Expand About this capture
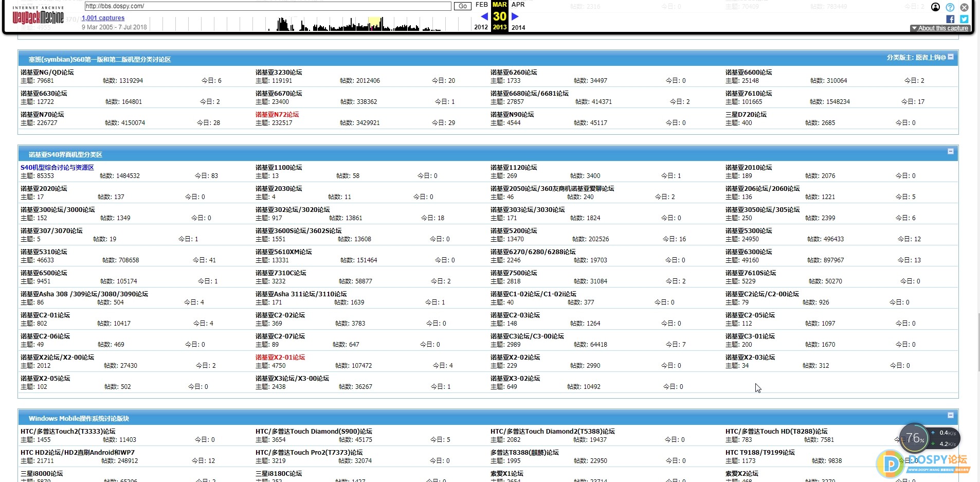This screenshot has width=980, height=482. (940, 28)
